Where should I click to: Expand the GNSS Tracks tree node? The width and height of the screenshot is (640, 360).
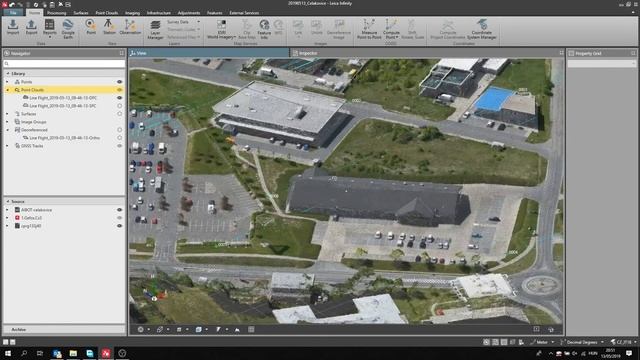[7, 146]
